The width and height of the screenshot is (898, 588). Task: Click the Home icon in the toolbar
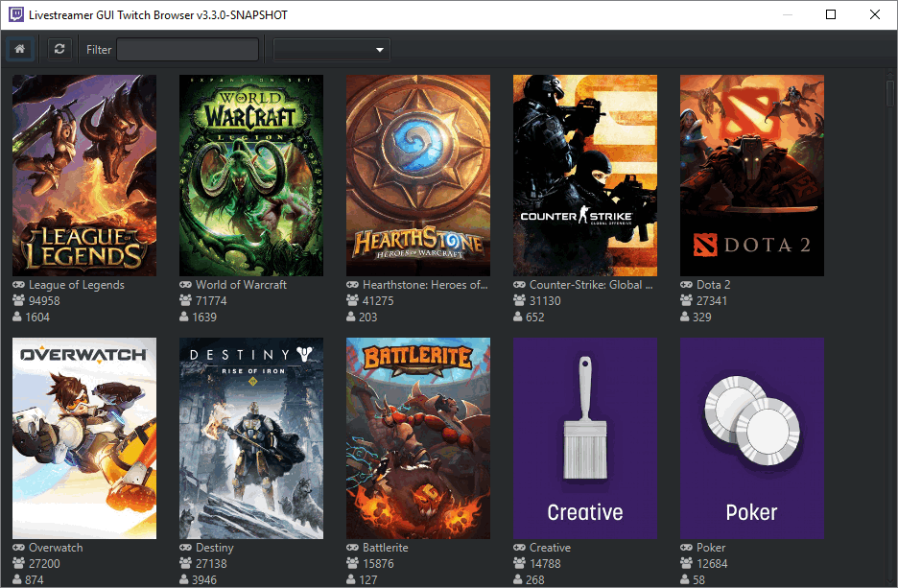(19, 49)
